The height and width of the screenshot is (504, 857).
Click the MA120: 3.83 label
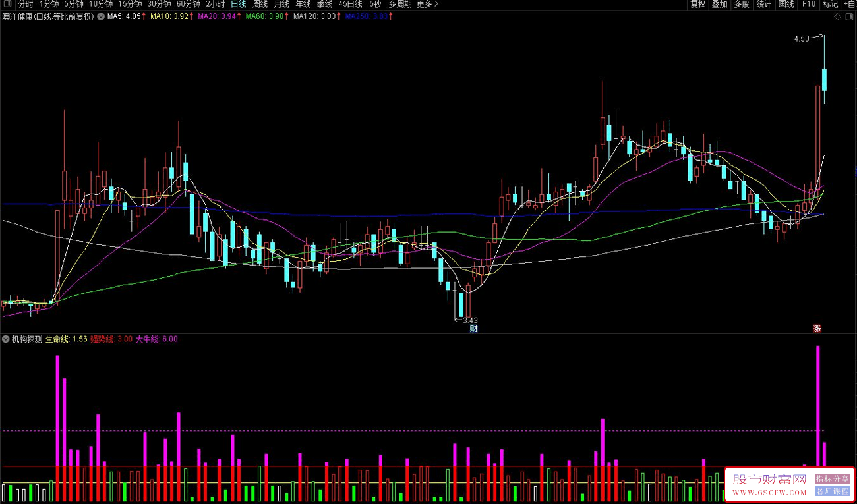[x=314, y=17]
